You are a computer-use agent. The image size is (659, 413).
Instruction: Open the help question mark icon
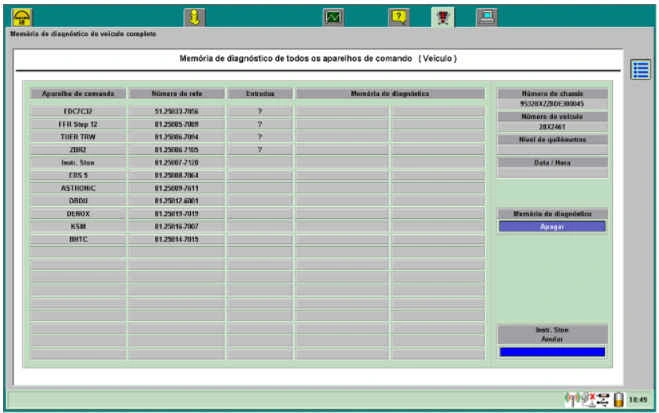(x=398, y=17)
